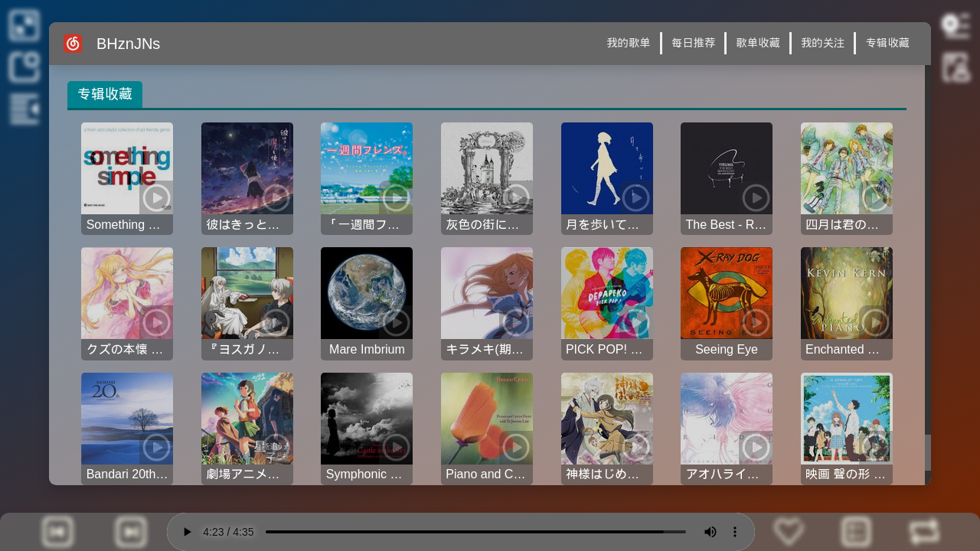Click play overlay on Piano and C… album

[x=516, y=448]
